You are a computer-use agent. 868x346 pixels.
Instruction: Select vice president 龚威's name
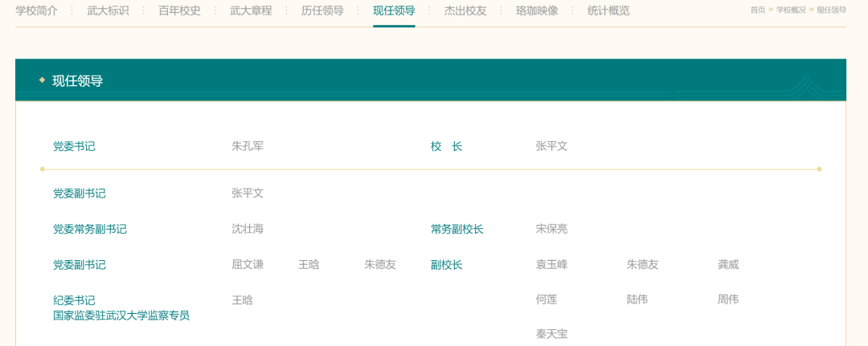click(x=728, y=265)
